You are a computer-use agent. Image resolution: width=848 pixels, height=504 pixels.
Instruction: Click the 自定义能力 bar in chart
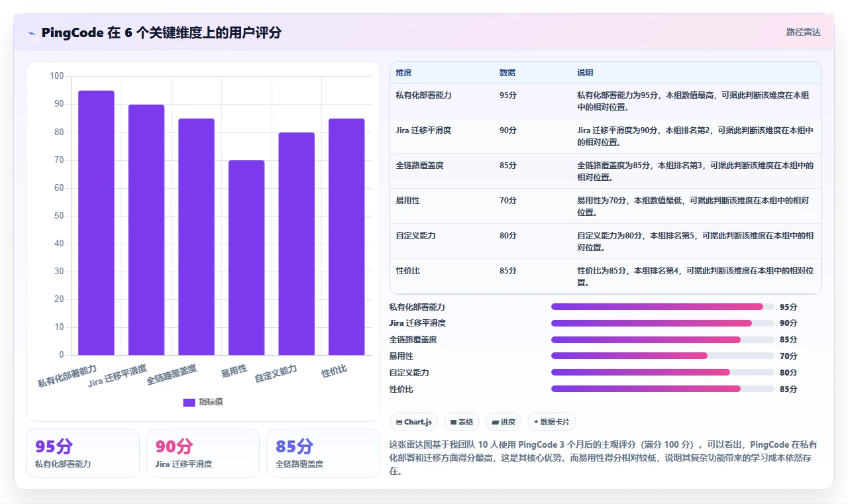point(296,244)
